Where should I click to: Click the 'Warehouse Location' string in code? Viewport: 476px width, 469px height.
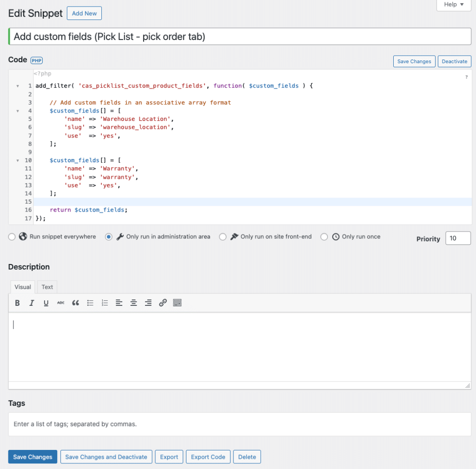pyautogui.click(x=135, y=119)
